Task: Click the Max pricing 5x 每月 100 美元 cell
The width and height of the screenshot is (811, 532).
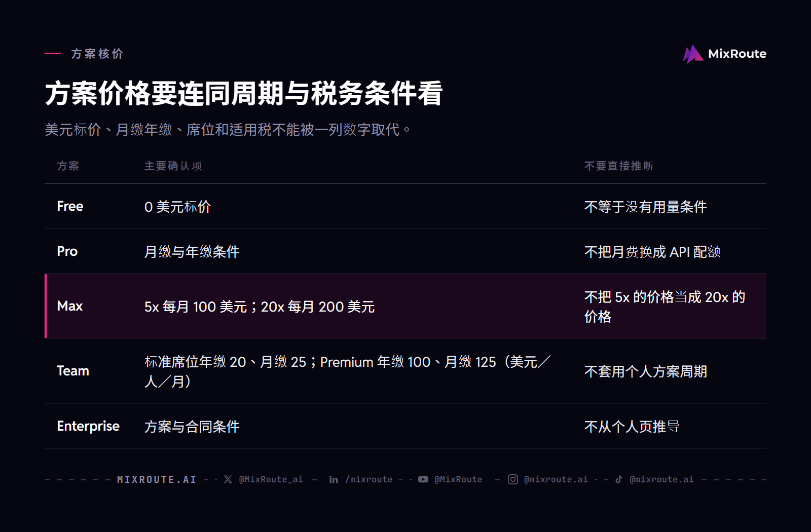Action: point(260,307)
